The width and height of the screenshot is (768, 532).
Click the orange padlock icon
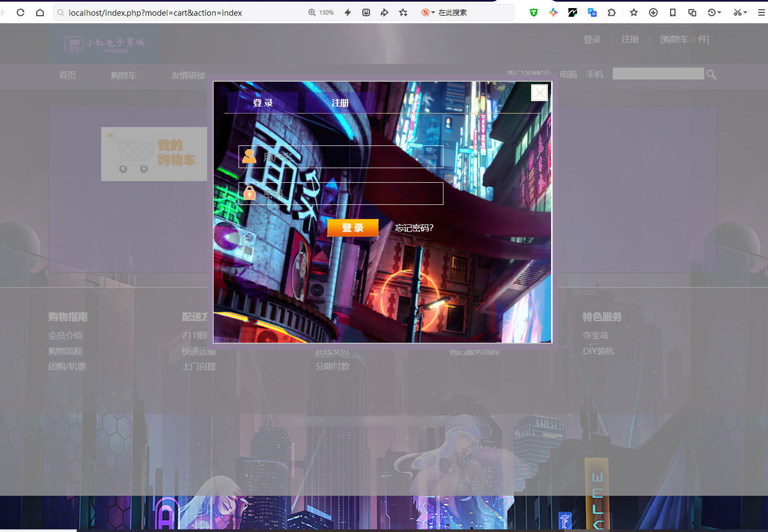click(x=249, y=193)
